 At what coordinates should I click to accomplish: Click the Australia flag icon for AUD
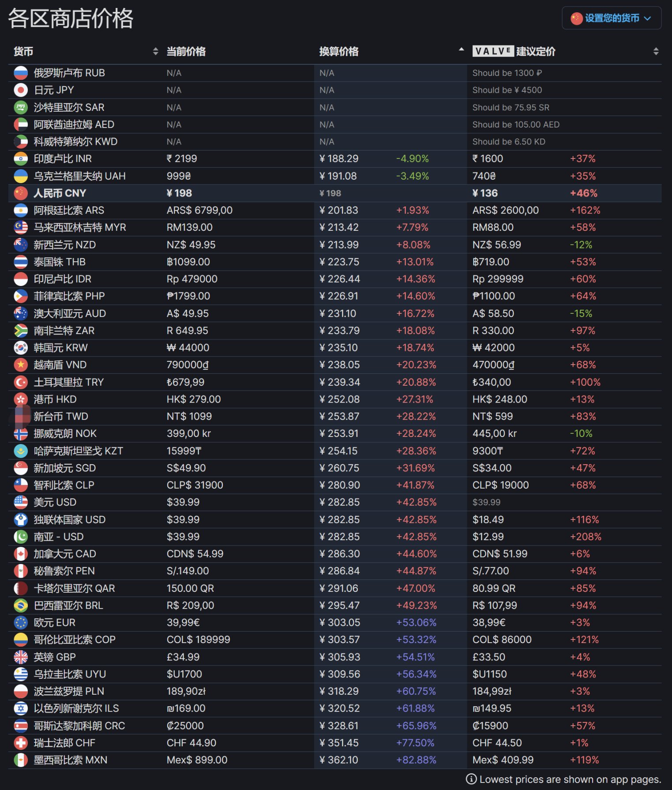coord(21,313)
